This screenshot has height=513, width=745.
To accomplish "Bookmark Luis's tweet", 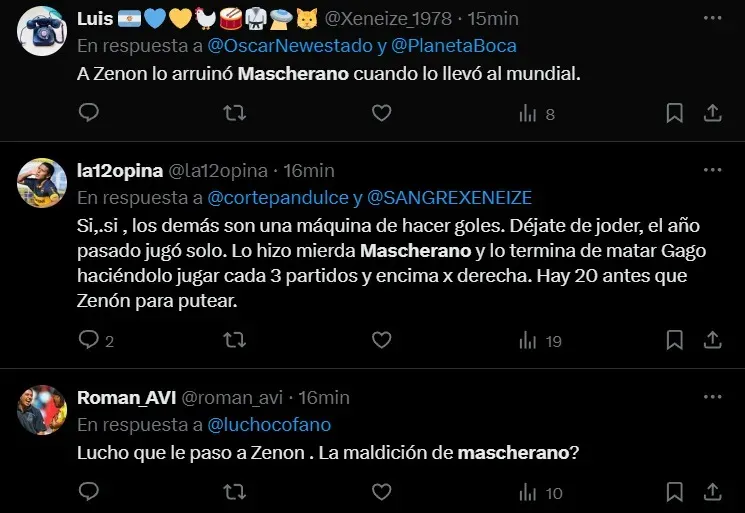I will click(675, 114).
